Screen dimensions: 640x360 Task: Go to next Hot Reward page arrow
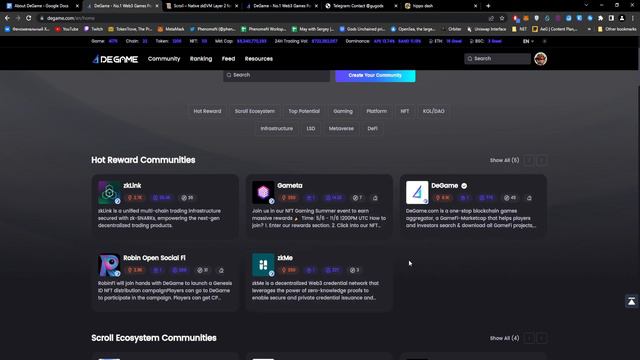[x=542, y=160]
